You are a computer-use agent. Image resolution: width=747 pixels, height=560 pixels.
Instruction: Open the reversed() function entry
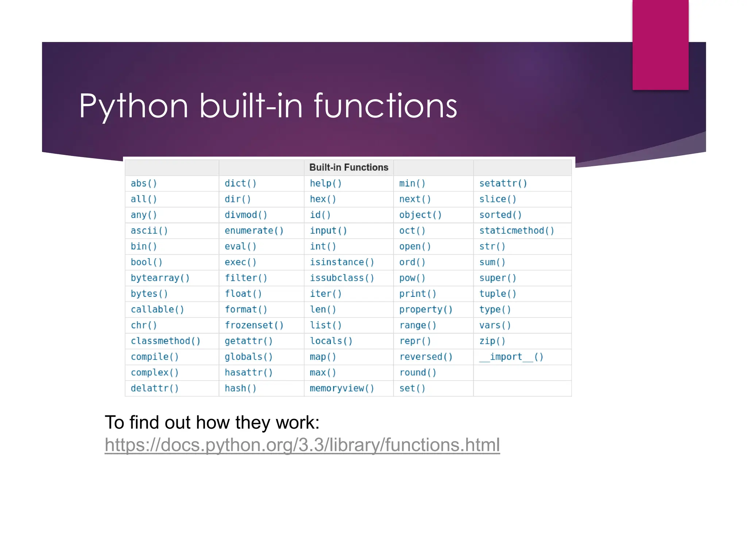pos(426,357)
